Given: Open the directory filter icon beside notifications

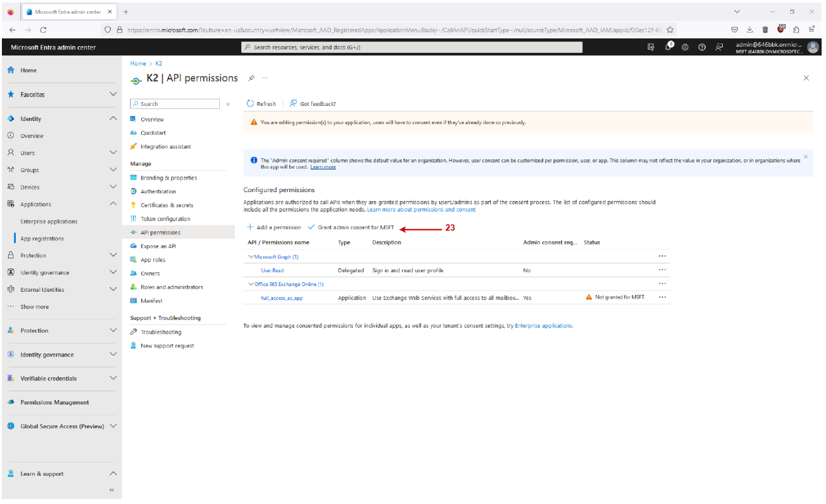Looking at the screenshot, I should 651,47.
